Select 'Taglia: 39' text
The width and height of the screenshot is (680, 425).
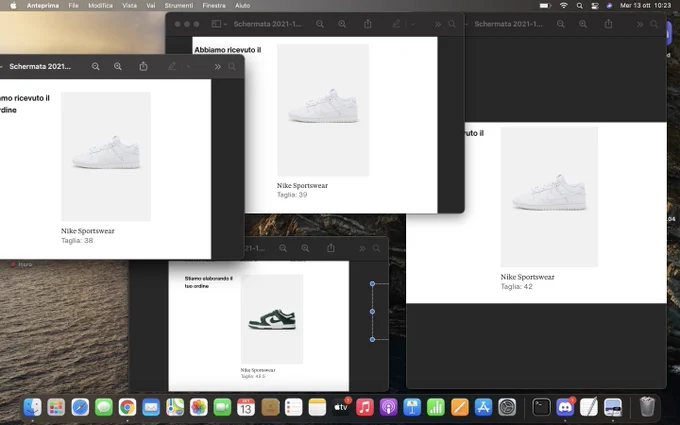pos(292,195)
